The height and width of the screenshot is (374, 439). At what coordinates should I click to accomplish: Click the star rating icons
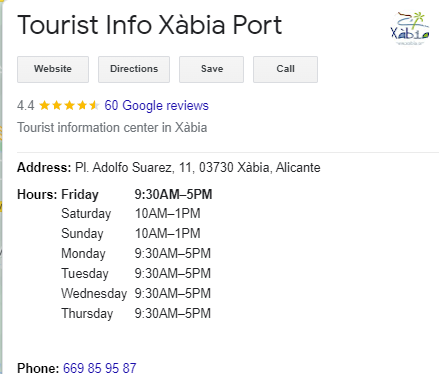[x=69, y=106]
